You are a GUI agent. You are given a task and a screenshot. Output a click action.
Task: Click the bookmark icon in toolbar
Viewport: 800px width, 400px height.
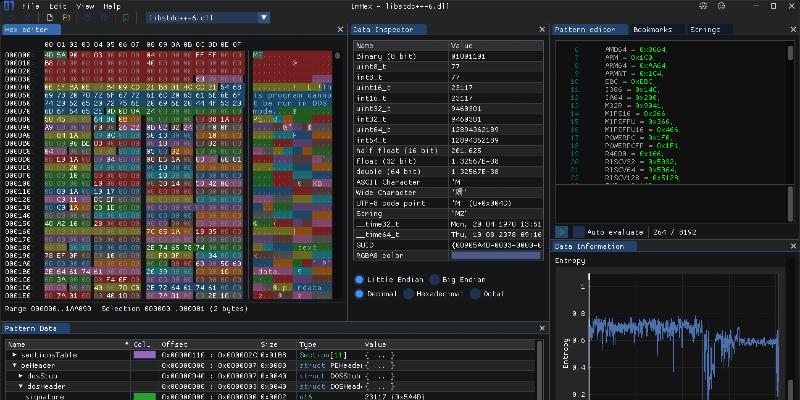tap(123, 18)
